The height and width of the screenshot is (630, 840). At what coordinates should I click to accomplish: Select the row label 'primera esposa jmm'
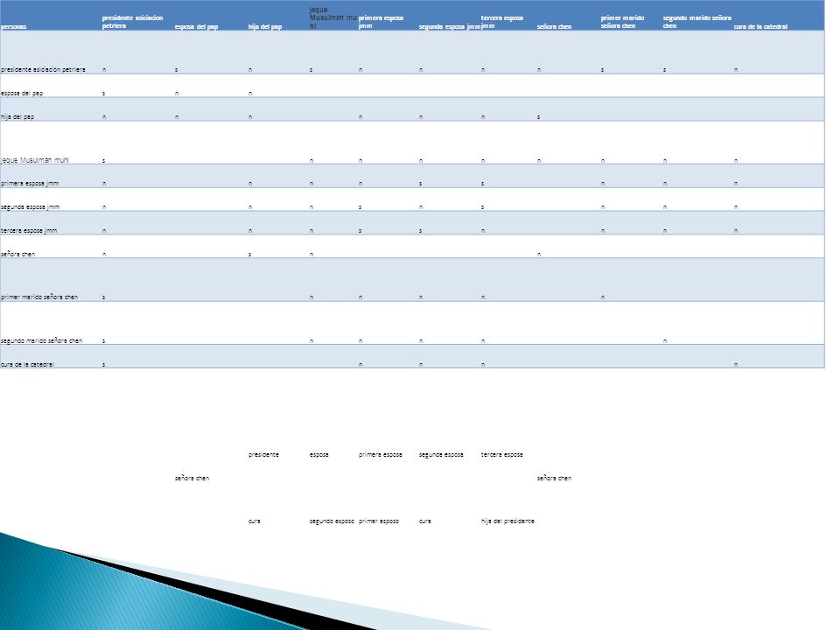click(x=30, y=183)
